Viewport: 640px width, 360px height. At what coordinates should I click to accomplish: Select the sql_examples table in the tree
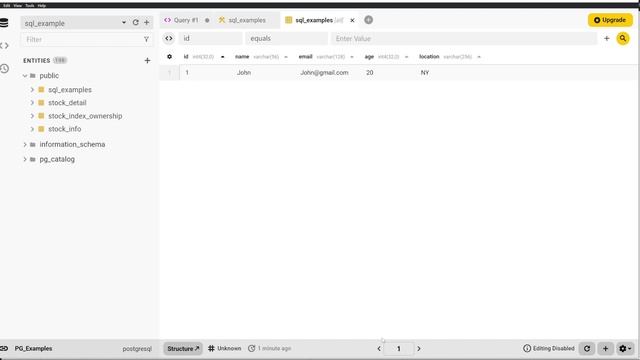70,90
